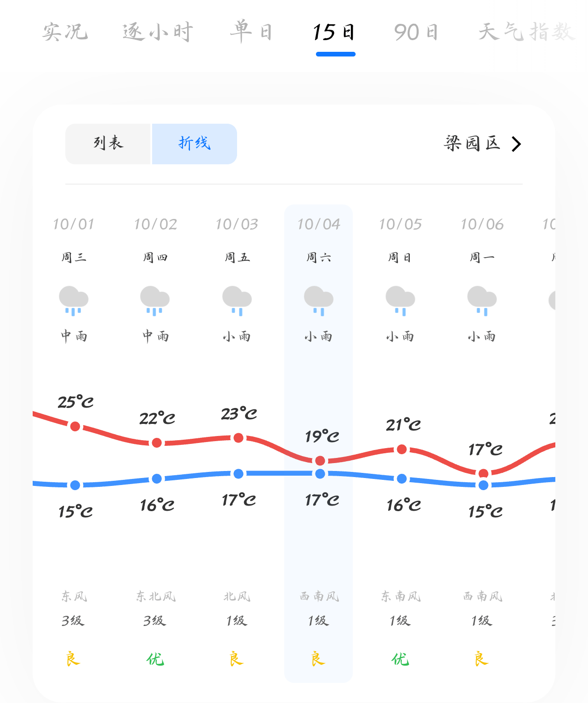Switch to 列表 list view
Viewport: 588px width, 703px height.
(x=108, y=144)
